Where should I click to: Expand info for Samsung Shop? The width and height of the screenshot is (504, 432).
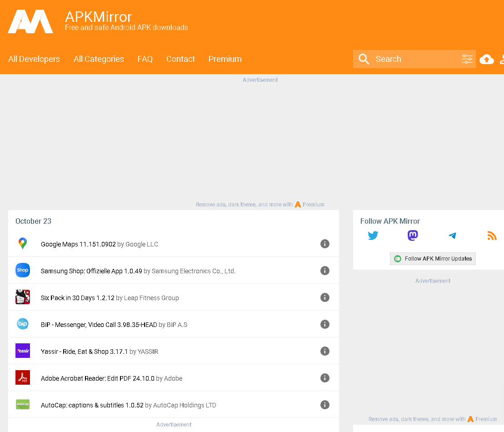pos(324,271)
